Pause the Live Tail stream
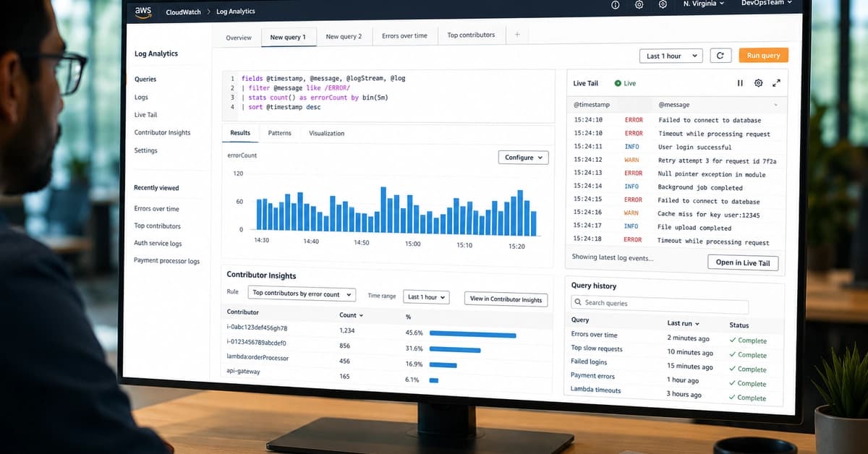 click(x=740, y=83)
